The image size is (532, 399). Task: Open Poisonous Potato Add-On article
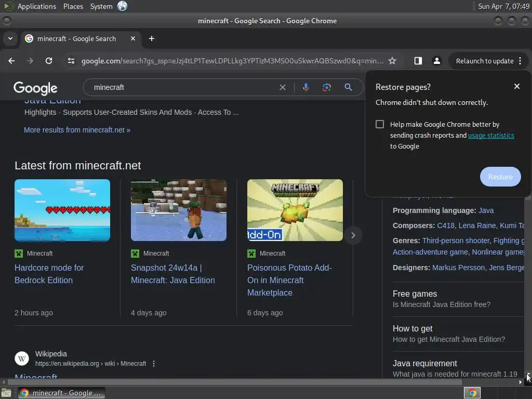[289, 280]
